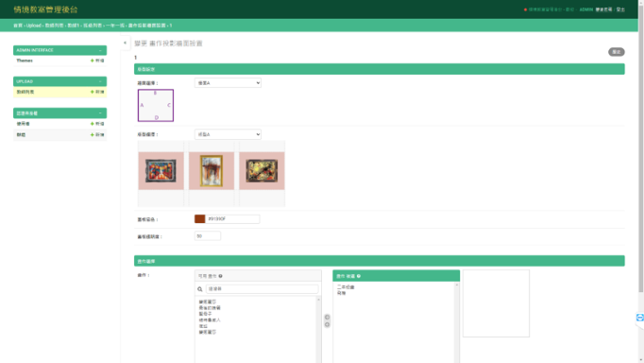The image size is (644, 363).
Task: Click the add icon beside the users row
Action: point(92,123)
